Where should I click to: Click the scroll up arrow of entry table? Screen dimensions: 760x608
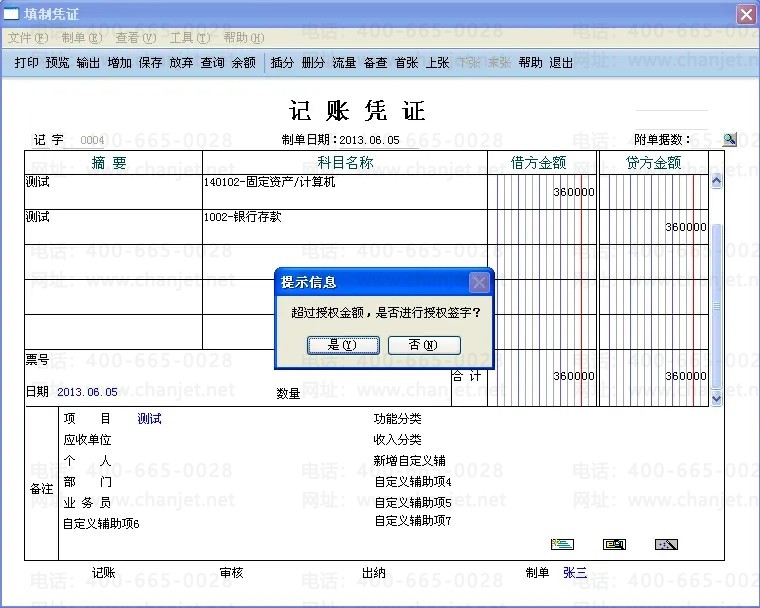pos(716,182)
